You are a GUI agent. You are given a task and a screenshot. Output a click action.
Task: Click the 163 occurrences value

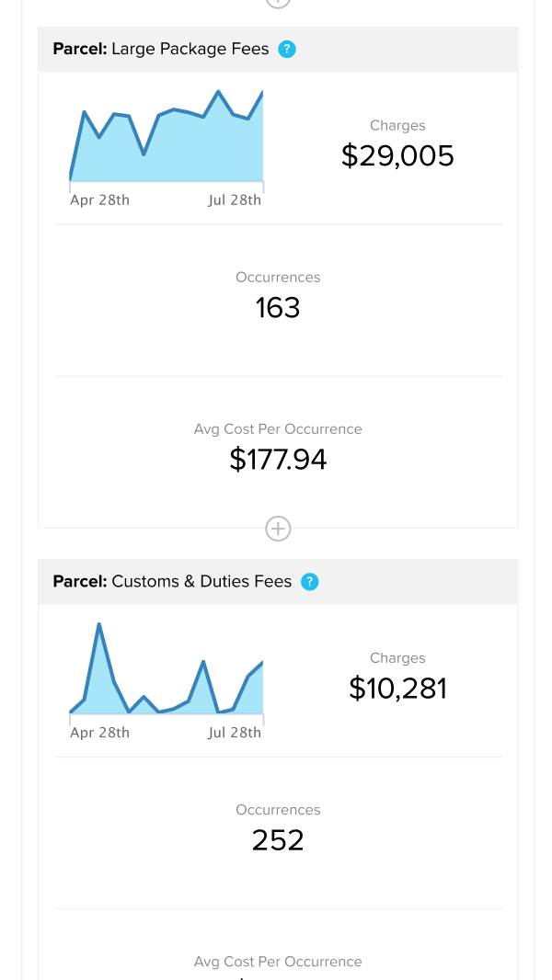[278, 308]
